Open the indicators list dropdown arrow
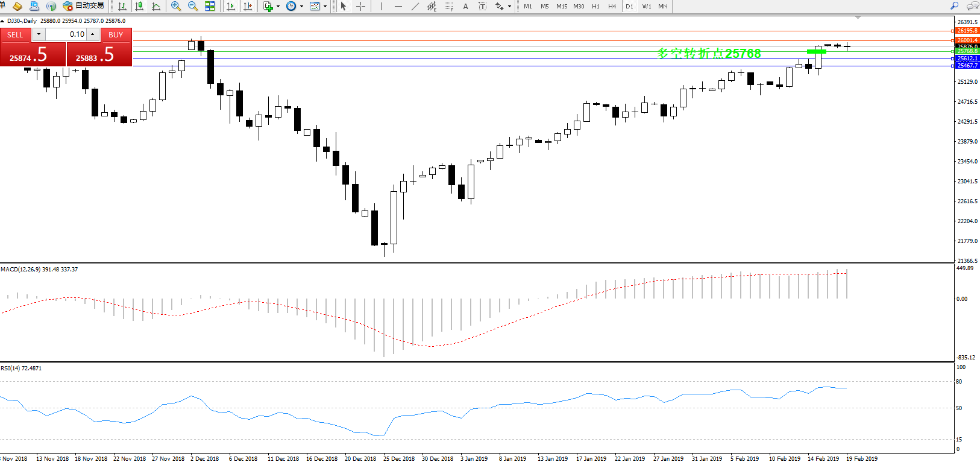 coord(278,7)
